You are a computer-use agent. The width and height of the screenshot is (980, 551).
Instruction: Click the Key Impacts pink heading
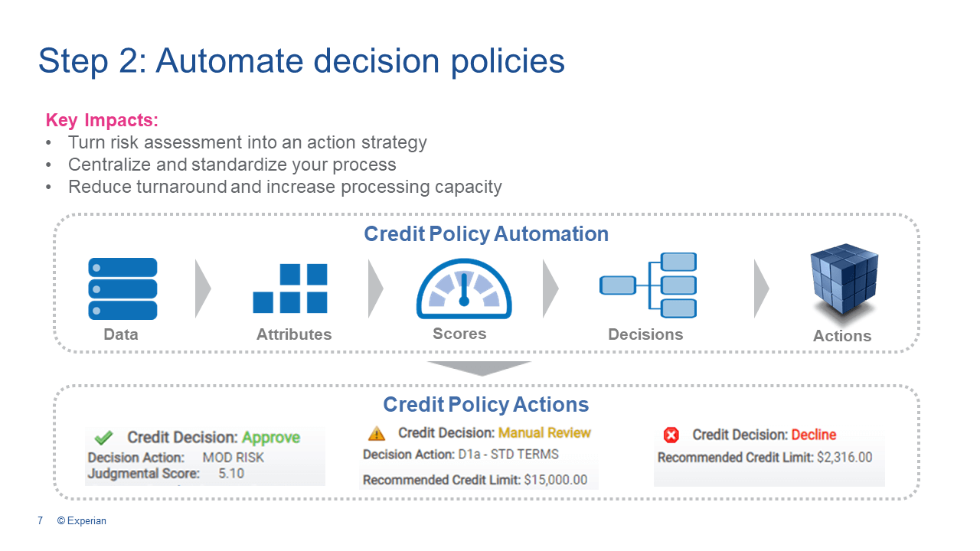[x=102, y=120]
